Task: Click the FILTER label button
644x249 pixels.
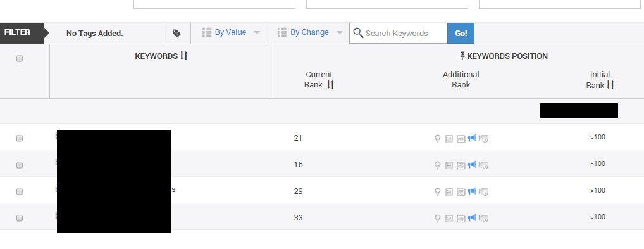Action: (x=22, y=33)
